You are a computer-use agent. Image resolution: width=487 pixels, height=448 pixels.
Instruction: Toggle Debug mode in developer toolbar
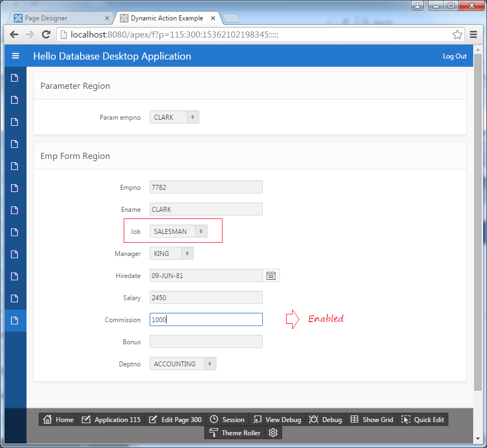(326, 419)
